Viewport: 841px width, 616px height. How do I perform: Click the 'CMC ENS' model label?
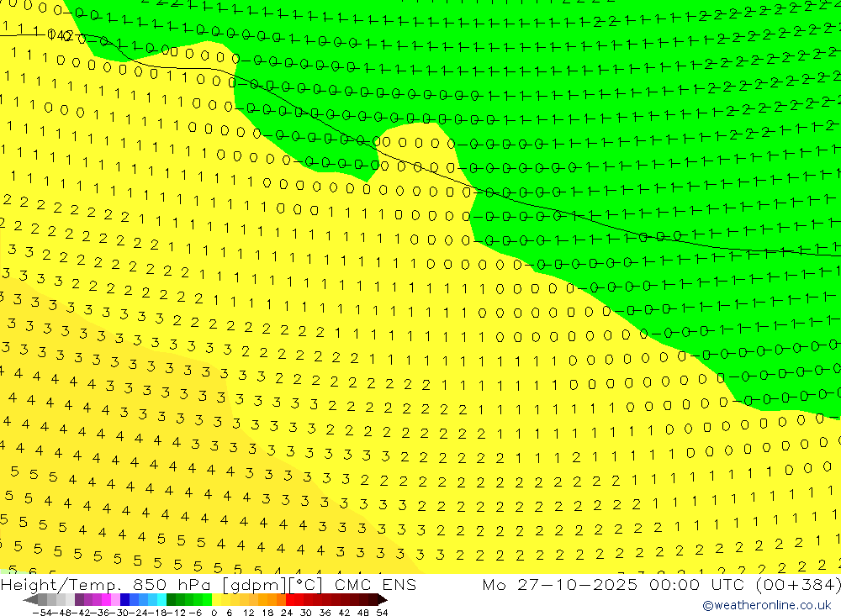pyautogui.click(x=375, y=584)
